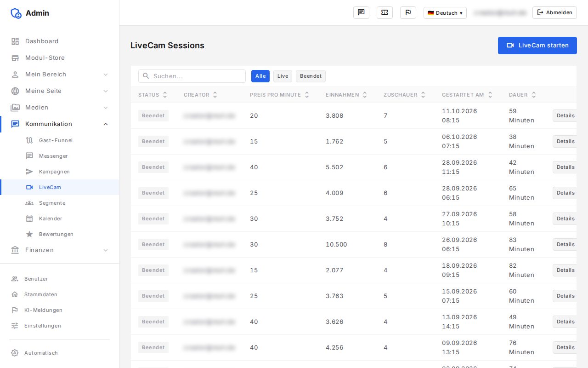Open Modul-Store in the sidebar
The image size is (588, 368).
(x=59, y=58)
